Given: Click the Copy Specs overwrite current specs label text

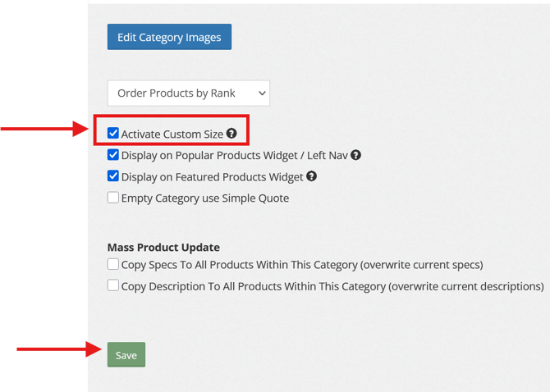Looking at the screenshot, I should click(301, 266).
